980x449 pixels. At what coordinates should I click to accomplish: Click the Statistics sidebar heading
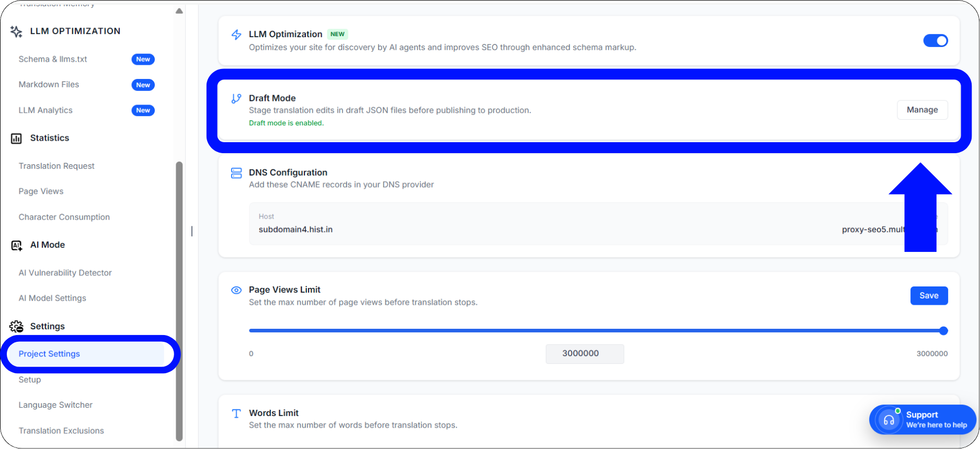[50, 138]
